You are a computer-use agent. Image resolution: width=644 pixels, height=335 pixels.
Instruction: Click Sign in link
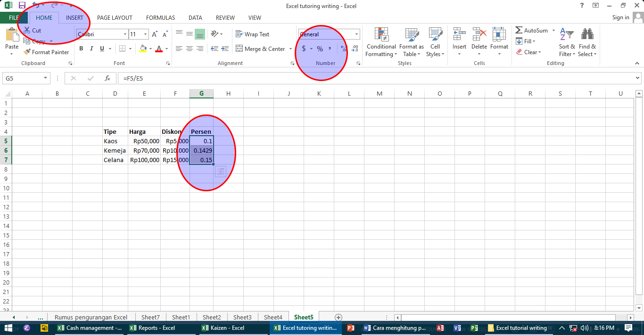(x=620, y=17)
